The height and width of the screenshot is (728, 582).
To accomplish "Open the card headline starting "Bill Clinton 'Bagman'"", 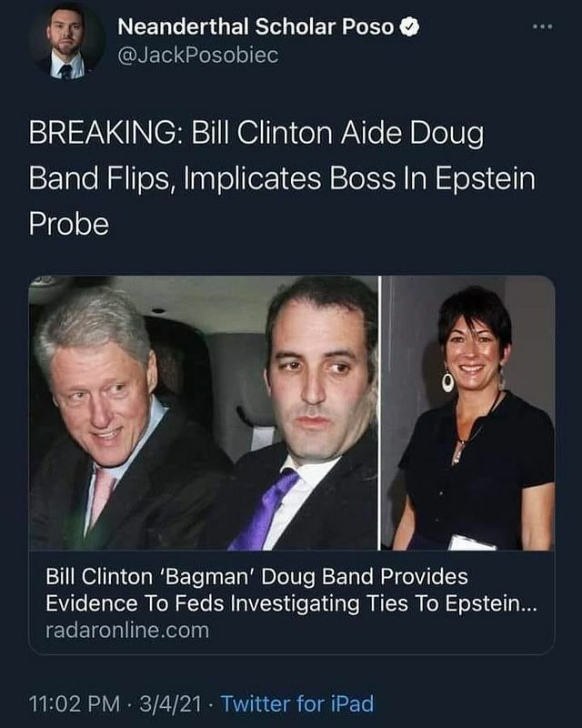I will click(x=256, y=577).
